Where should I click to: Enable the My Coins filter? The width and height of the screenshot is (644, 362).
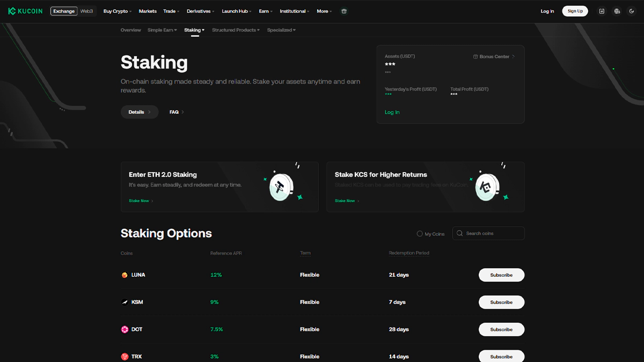coord(420,234)
